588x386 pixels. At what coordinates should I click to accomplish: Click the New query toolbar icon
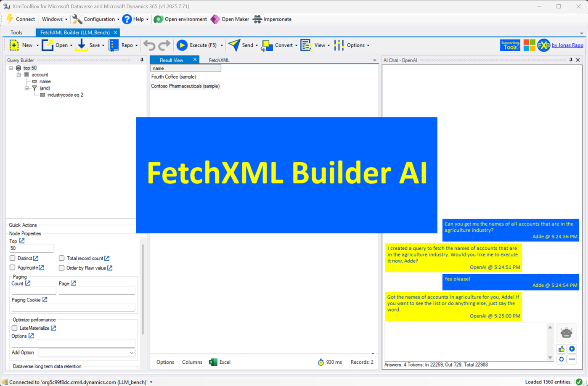(14, 45)
